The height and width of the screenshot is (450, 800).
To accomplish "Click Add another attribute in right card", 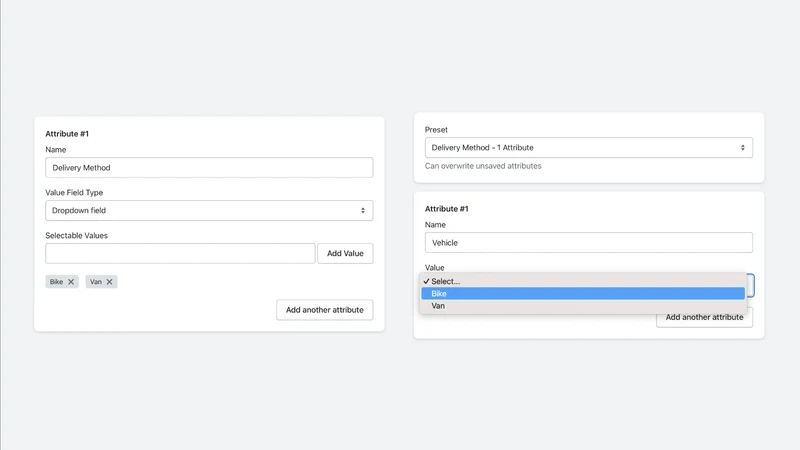I will click(704, 319).
